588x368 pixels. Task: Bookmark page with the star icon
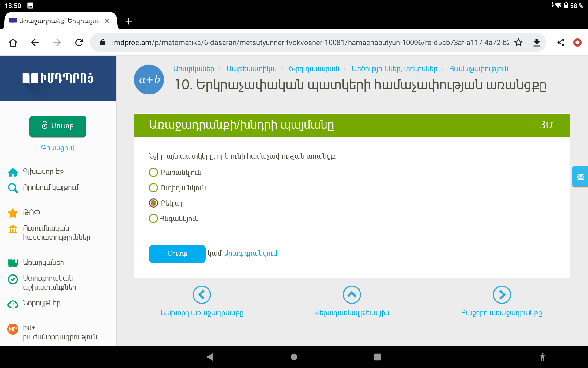click(x=518, y=42)
